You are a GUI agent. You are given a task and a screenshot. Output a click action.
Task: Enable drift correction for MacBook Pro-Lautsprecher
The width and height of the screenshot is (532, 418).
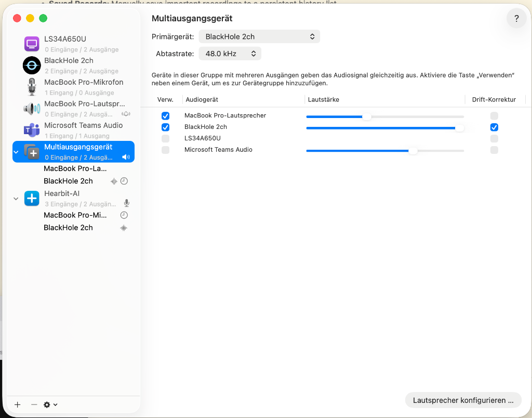(494, 116)
